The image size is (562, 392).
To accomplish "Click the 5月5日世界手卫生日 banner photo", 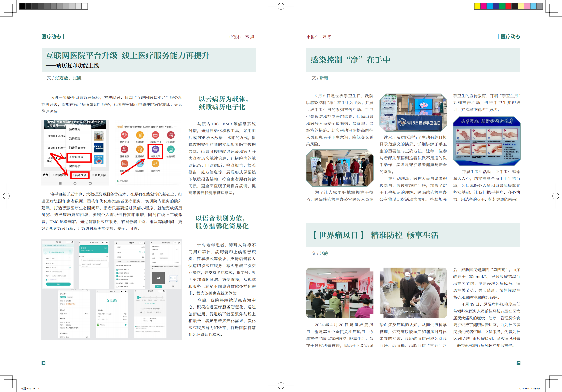I will click(413, 113).
